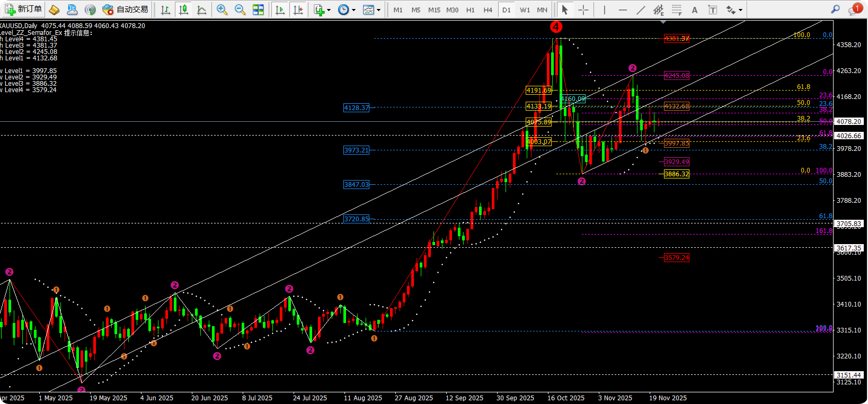Select the arrow cursor tool
868x404 pixels.
(565, 10)
